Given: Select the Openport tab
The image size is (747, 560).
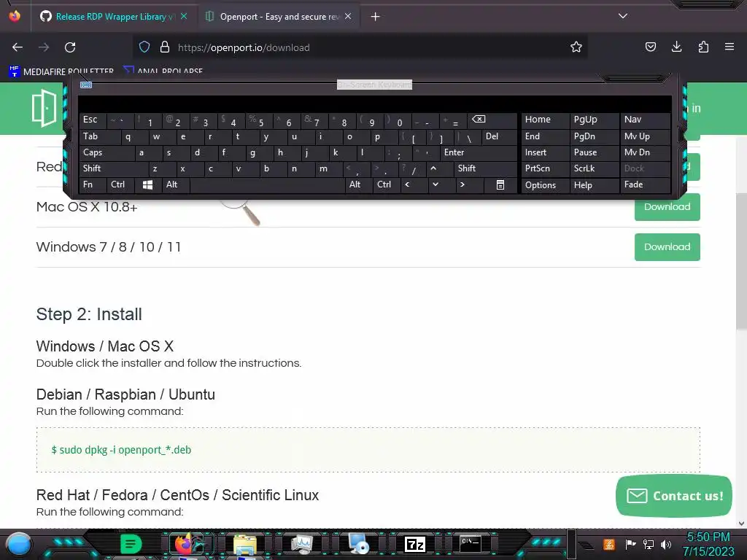Looking at the screenshot, I should click(279, 17).
